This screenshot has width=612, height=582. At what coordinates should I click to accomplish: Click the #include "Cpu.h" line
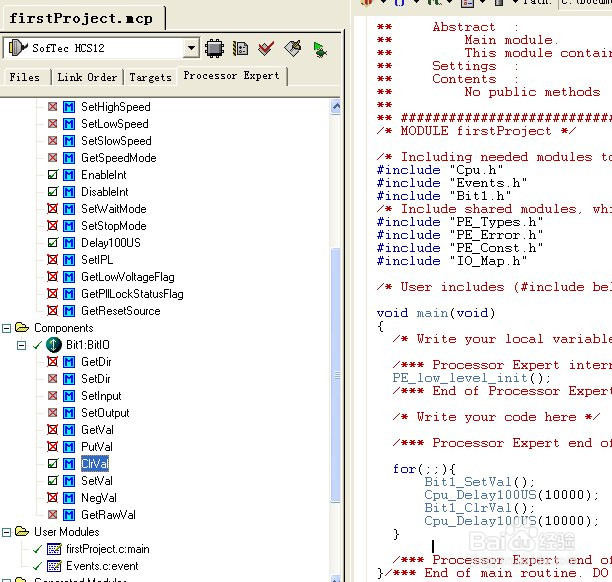[440, 170]
